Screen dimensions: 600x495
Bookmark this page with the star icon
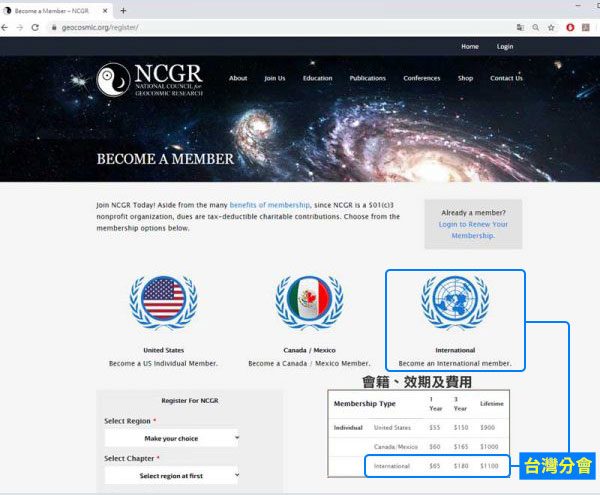[x=551, y=28]
